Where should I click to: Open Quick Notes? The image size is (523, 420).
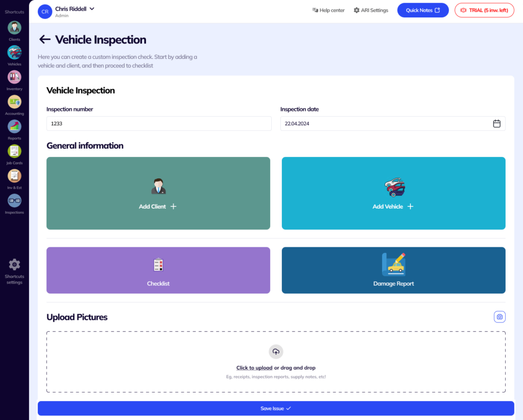(422, 10)
